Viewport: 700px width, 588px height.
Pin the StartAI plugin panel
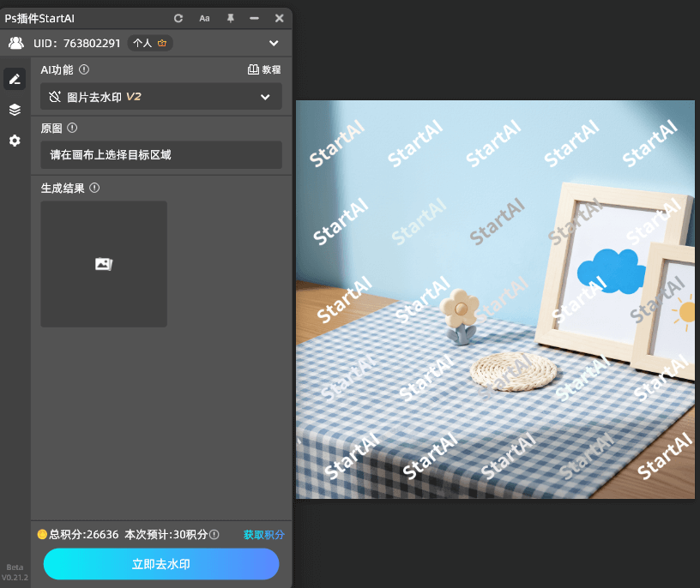[x=230, y=18]
